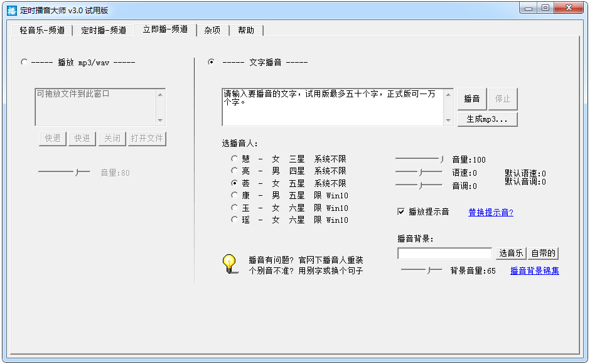Image resolution: width=590 pixels, height=364 pixels.
Task: Minimize the 定时播音大师 window
Action: [528, 8]
